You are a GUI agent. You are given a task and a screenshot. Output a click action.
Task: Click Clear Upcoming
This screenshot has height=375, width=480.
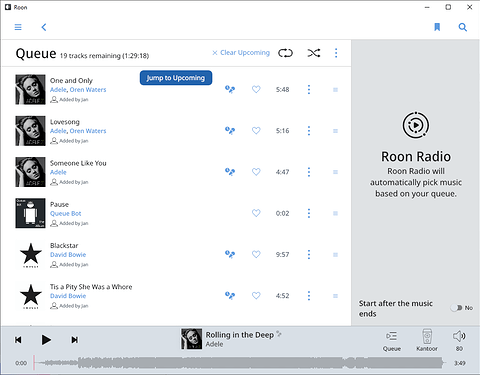(241, 53)
